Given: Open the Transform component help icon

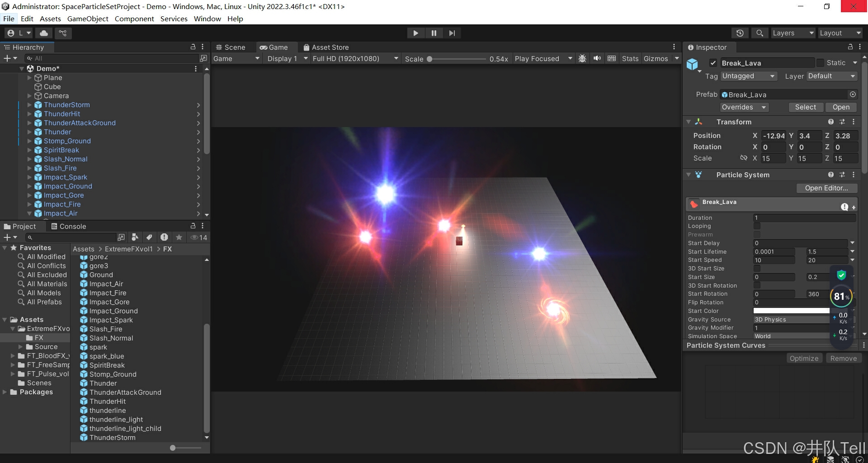Looking at the screenshot, I should pos(830,122).
